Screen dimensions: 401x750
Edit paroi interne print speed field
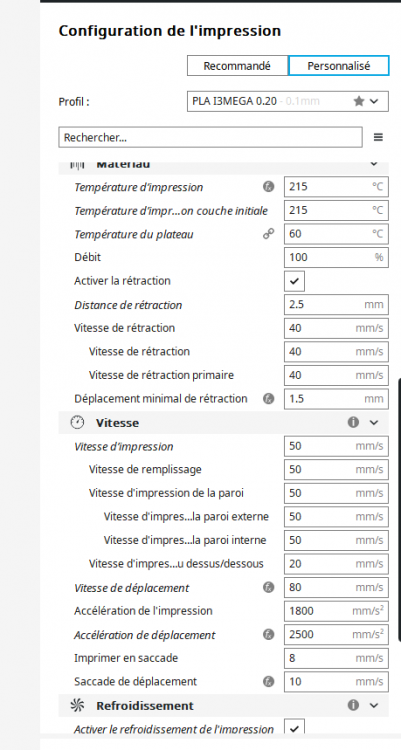[336, 540]
